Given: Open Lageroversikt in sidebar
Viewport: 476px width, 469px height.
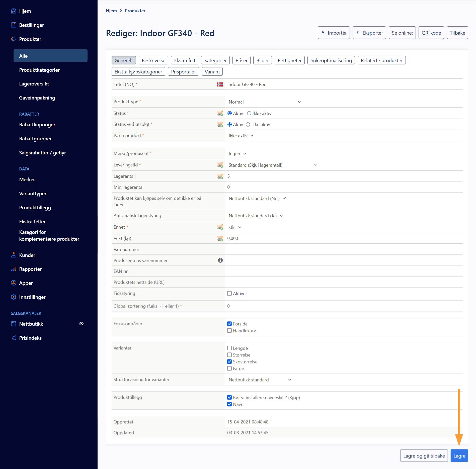Looking at the screenshot, I should pos(34,84).
